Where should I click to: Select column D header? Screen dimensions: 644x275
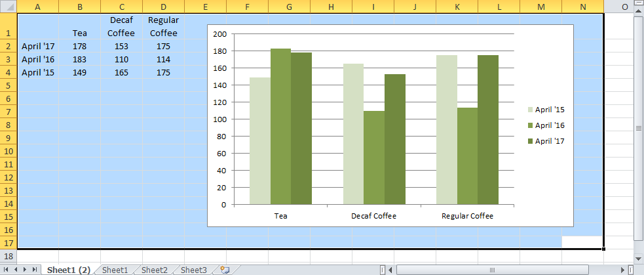point(164,7)
